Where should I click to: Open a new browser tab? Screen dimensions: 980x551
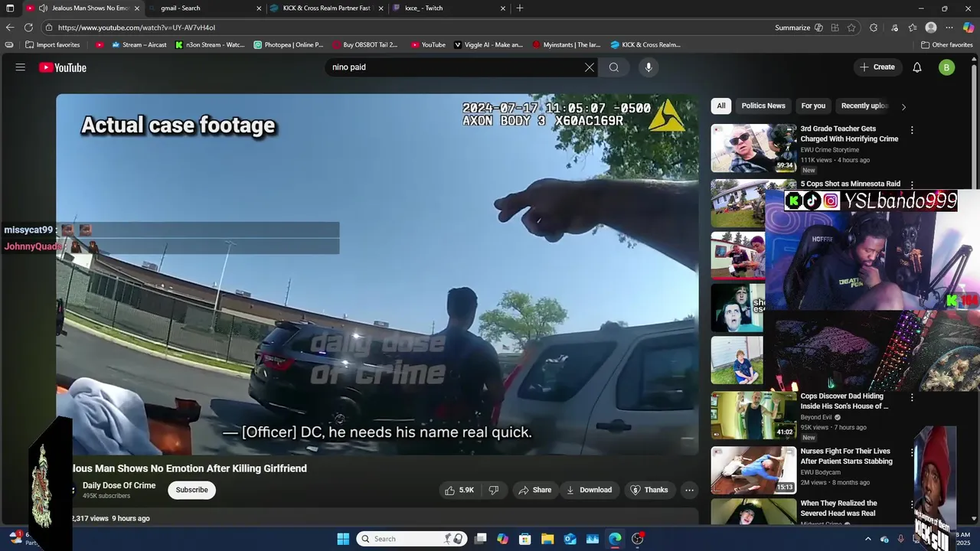point(520,8)
